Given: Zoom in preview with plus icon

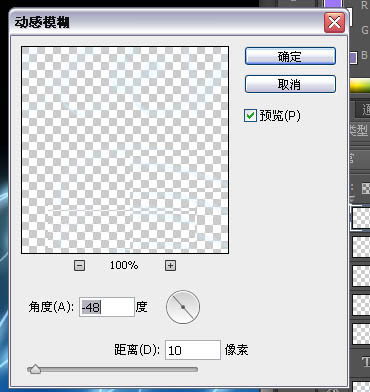Looking at the screenshot, I should (170, 266).
